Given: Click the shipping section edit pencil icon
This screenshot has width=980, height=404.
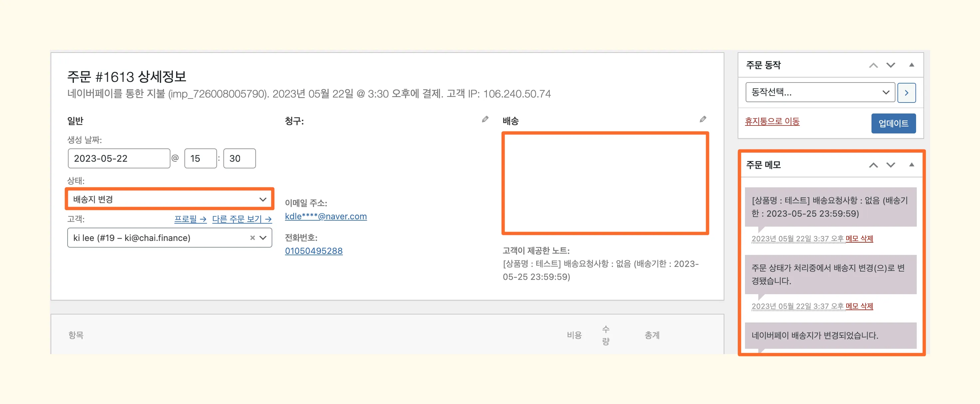Looking at the screenshot, I should click(703, 119).
